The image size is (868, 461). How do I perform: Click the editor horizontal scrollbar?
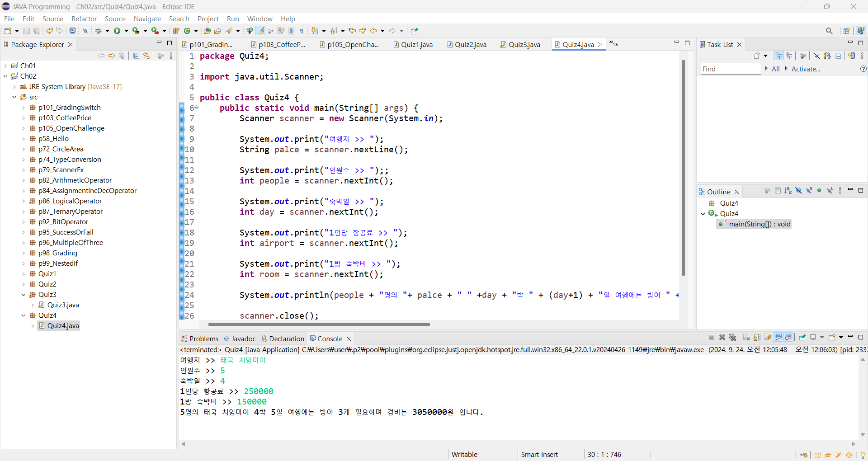[319, 325]
